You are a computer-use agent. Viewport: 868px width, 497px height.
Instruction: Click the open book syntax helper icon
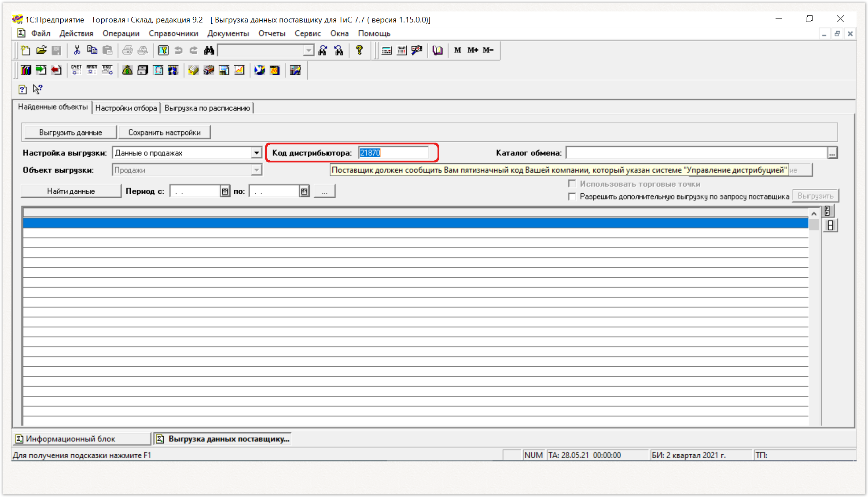tap(438, 51)
